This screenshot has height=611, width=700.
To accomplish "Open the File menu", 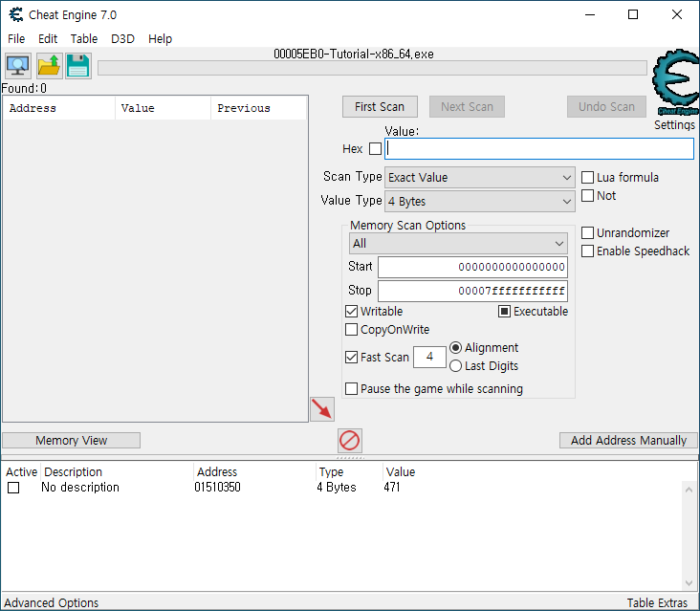I will (16, 39).
